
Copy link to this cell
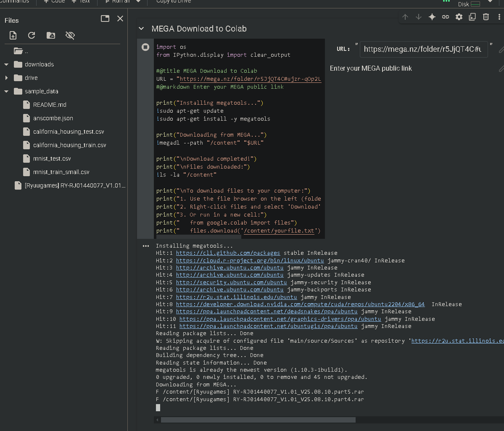(x=446, y=17)
